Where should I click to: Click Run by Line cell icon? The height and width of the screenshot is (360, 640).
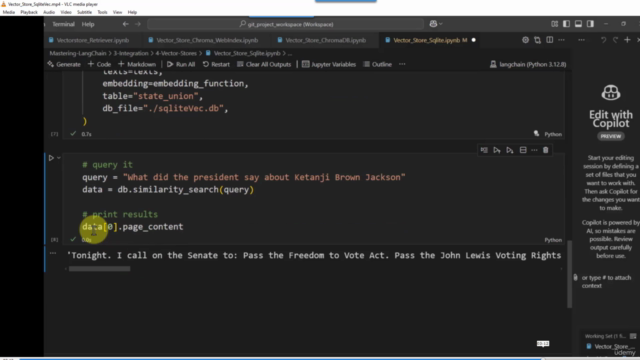[x=484, y=150]
